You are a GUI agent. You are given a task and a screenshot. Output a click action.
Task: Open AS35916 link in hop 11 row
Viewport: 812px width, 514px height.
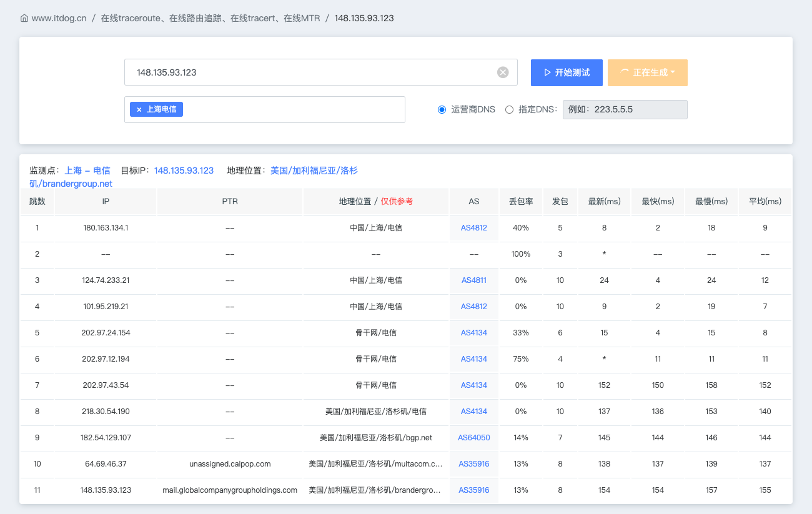(474, 490)
